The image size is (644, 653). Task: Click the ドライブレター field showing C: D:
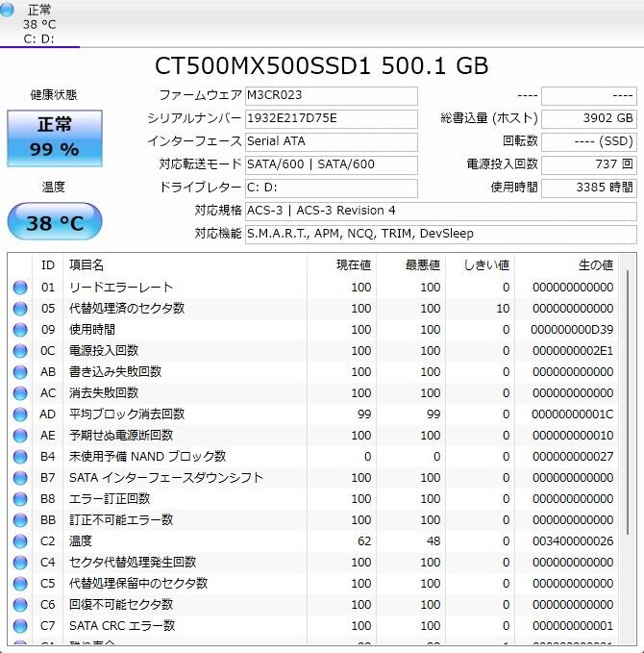pyautogui.click(x=332, y=188)
